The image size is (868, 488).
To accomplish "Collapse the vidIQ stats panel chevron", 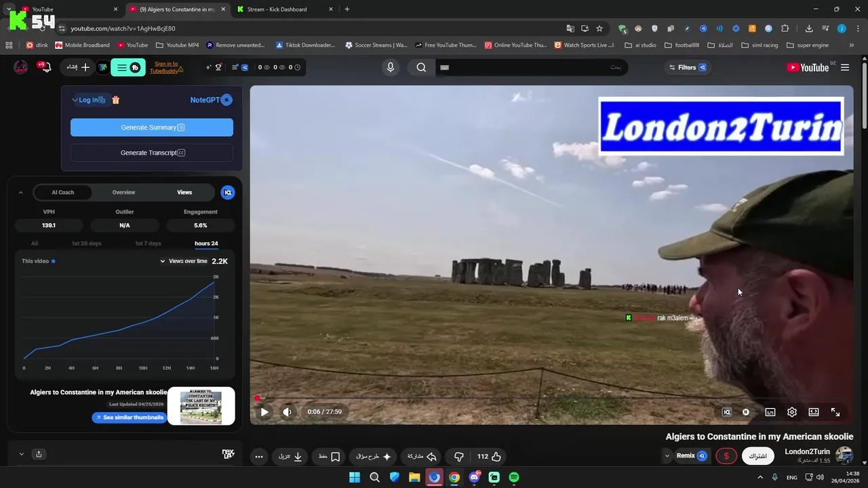I will [x=20, y=192].
